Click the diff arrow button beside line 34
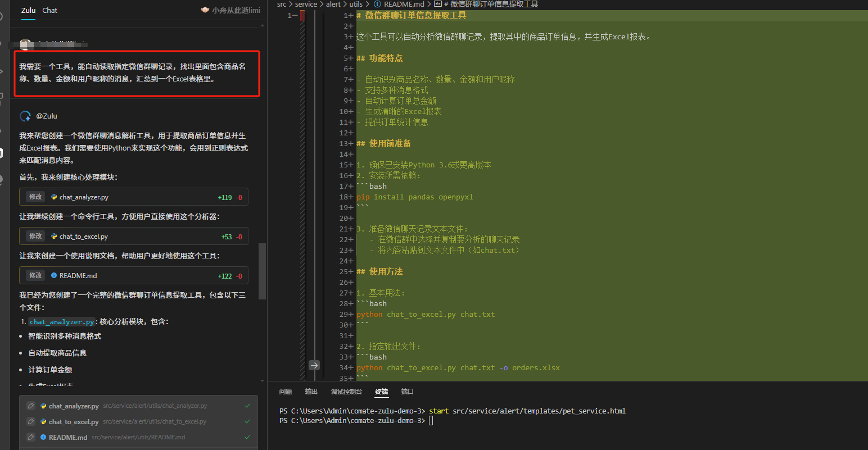868x450 pixels. (314, 365)
